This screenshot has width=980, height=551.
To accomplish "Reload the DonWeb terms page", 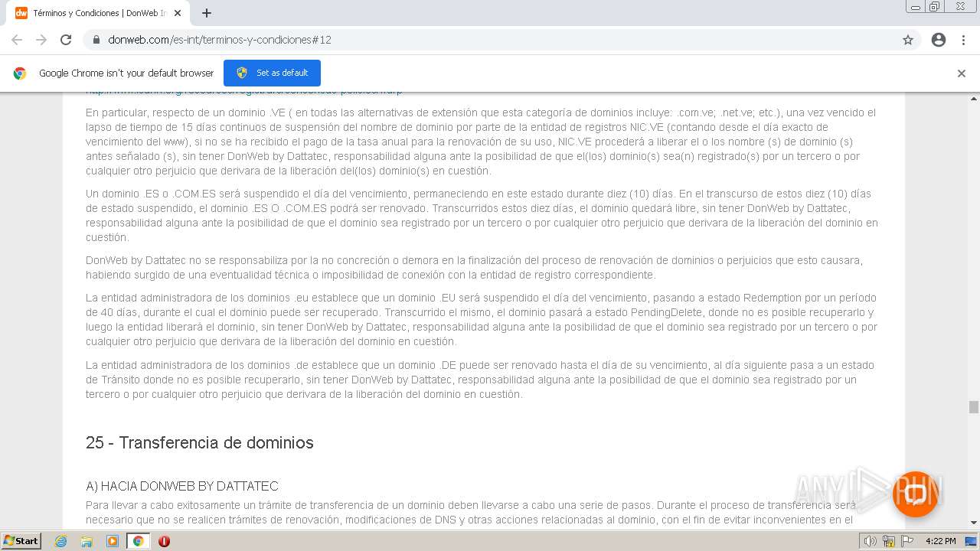I will (66, 40).
